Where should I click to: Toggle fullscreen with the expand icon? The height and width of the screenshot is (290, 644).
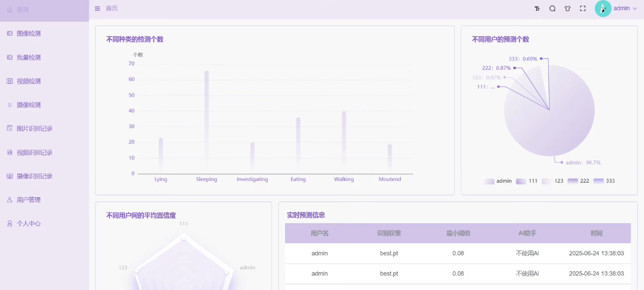[x=583, y=9]
